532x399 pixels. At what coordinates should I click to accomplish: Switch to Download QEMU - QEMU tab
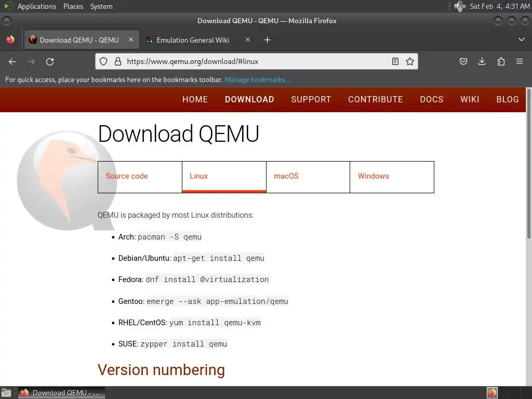click(x=82, y=39)
